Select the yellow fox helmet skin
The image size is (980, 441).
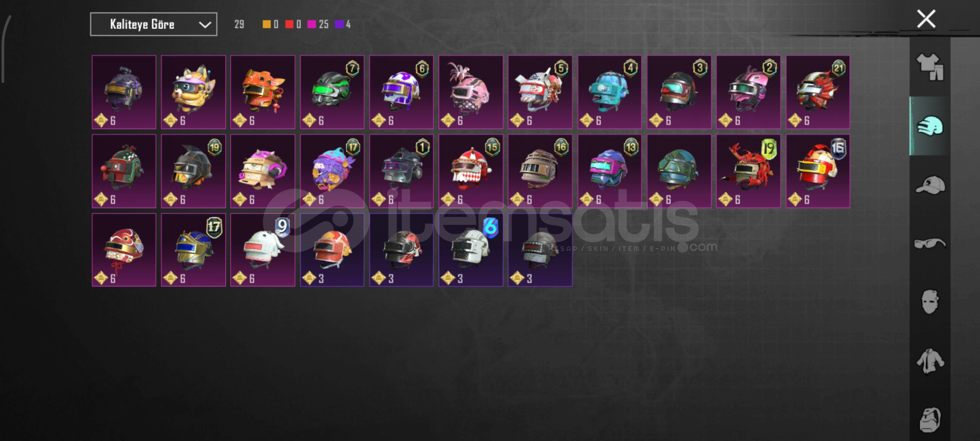[x=193, y=92]
